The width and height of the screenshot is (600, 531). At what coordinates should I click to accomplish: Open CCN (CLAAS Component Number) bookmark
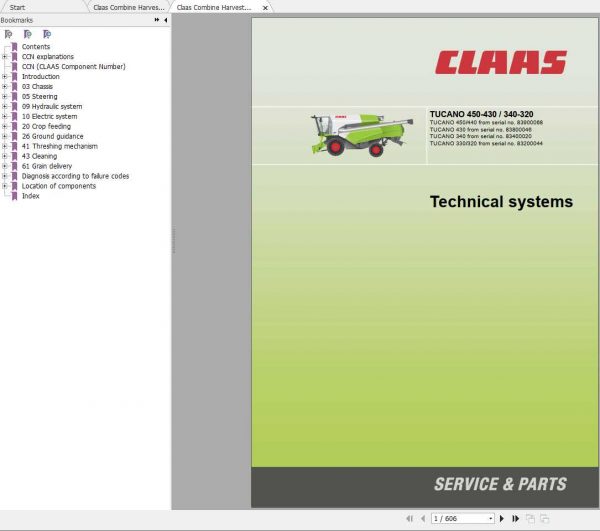[73, 67]
